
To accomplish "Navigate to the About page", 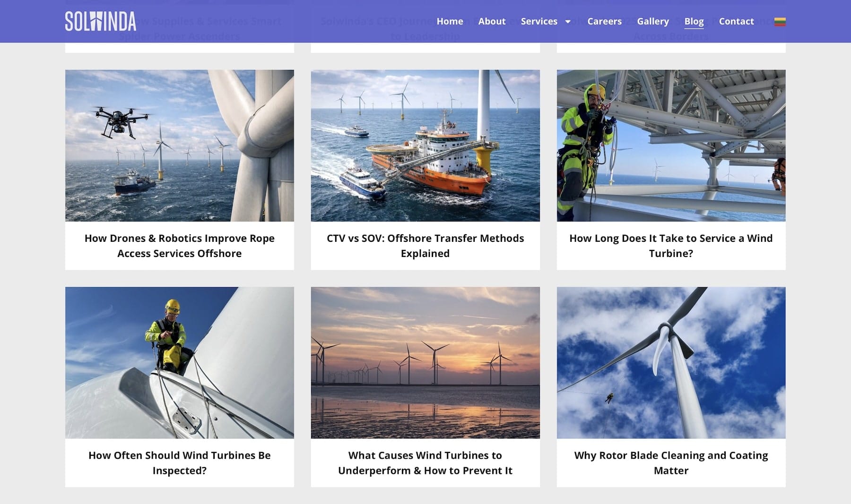I will pos(492,21).
